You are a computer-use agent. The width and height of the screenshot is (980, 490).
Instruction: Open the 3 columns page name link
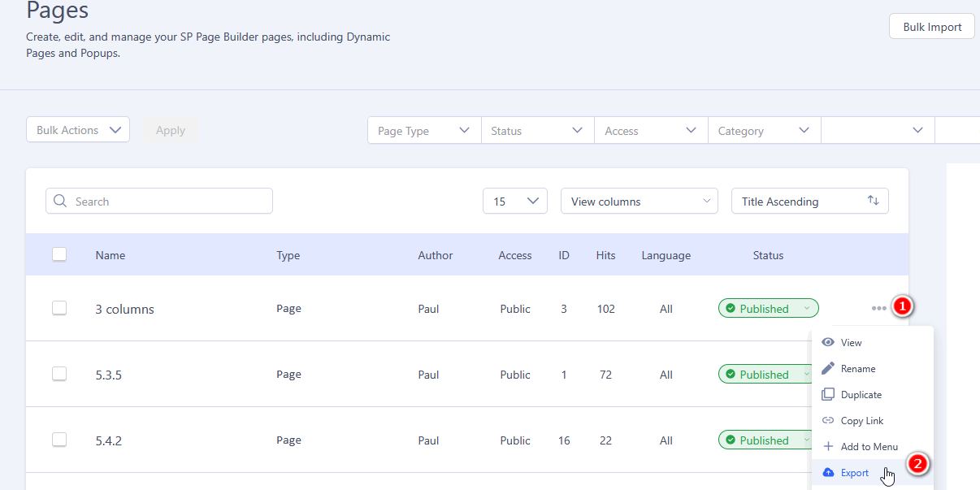point(124,310)
